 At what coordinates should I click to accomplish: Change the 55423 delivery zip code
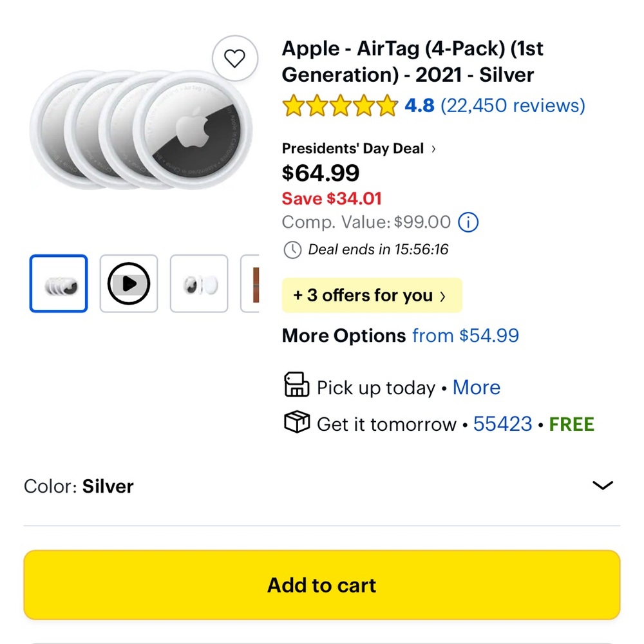[x=502, y=424]
